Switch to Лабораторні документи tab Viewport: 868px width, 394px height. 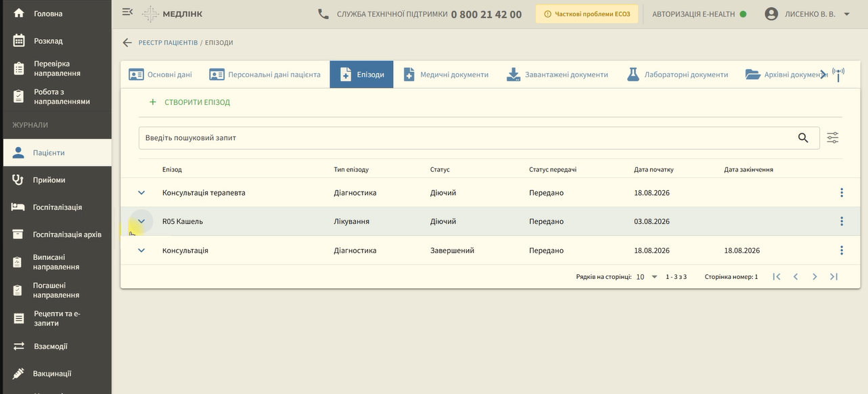tap(677, 74)
